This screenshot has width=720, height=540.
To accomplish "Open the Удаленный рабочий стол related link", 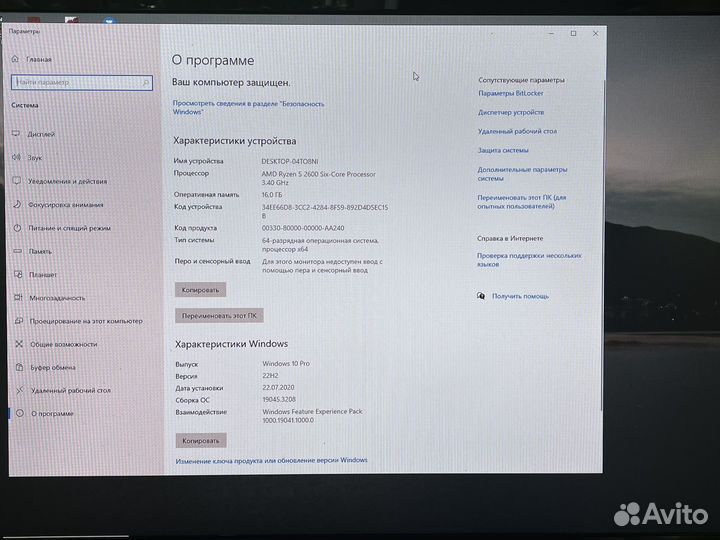I will tap(517, 131).
